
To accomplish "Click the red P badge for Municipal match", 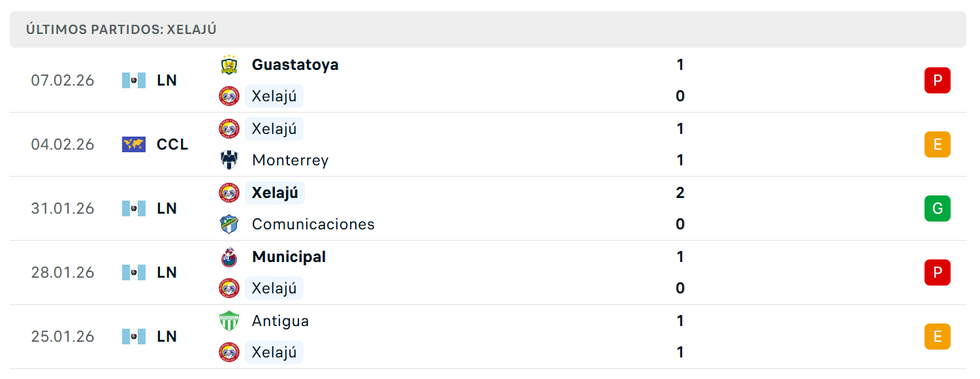I will click(938, 272).
